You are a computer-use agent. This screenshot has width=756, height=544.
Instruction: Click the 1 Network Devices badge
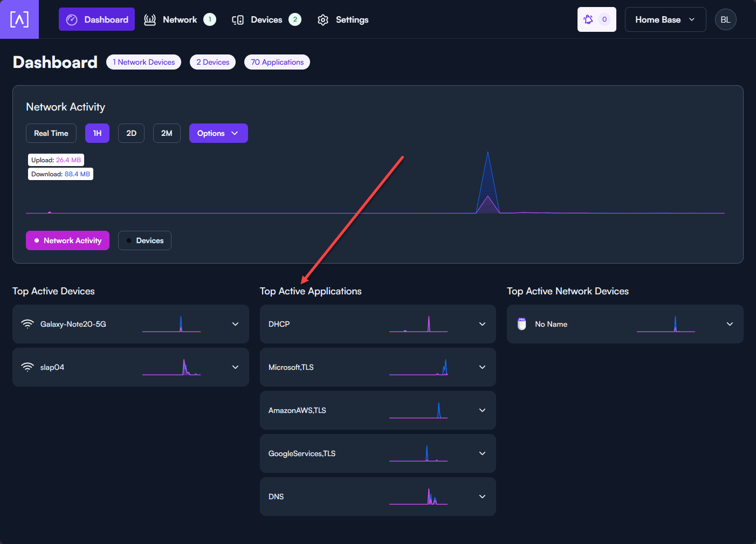pos(143,62)
